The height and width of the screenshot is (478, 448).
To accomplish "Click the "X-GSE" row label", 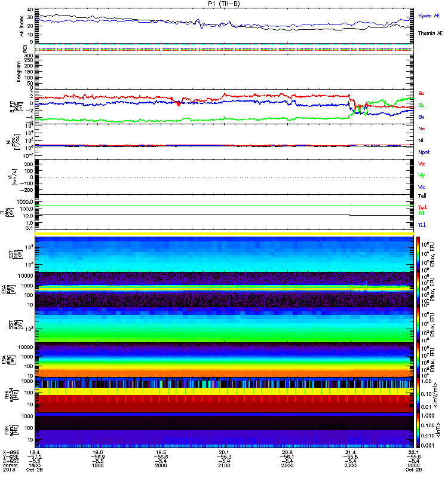I will pyautogui.click(x=11, y=452).
